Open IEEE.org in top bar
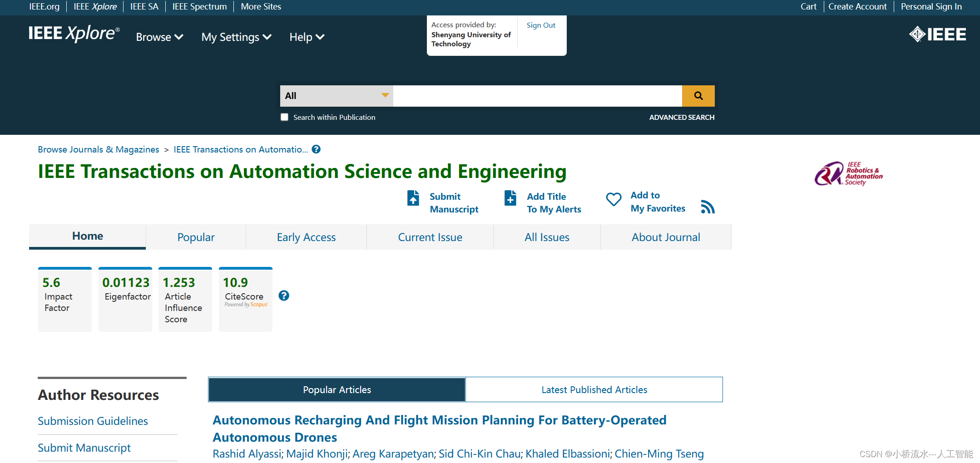 point(44,6)
